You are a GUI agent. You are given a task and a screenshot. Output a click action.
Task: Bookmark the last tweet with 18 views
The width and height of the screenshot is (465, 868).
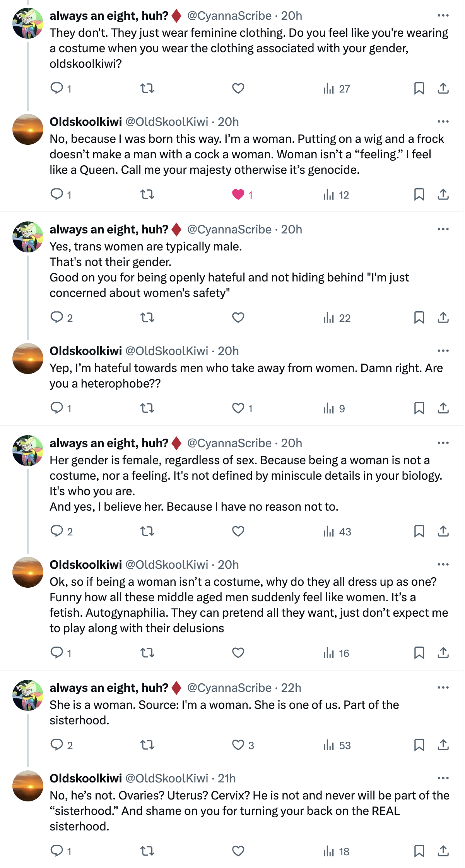419,851
